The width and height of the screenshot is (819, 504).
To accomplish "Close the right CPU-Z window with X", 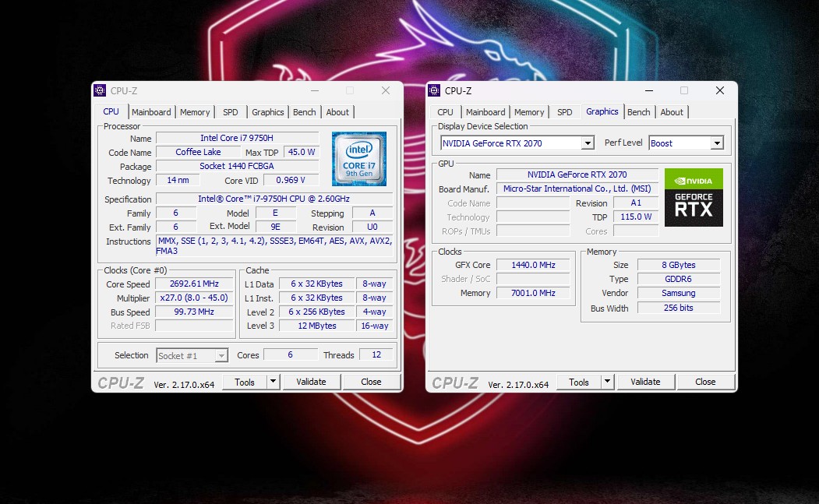I will point(719,90).
